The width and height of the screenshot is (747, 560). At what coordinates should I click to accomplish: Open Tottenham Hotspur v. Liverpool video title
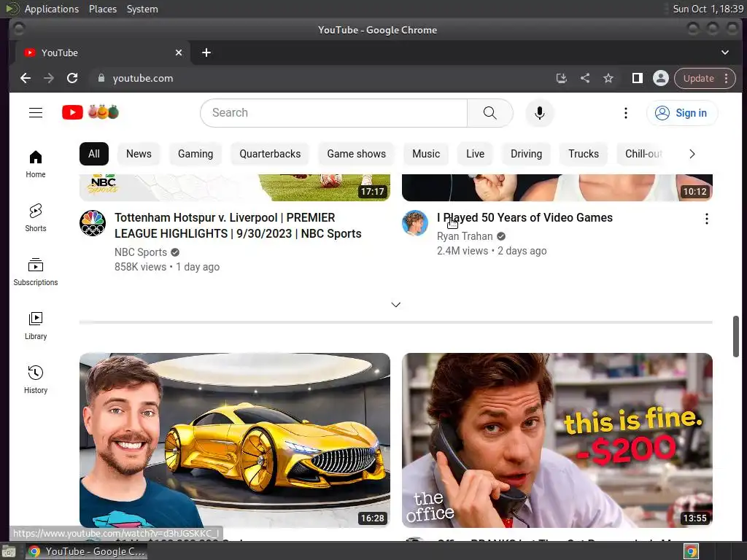tap(238, 226)
